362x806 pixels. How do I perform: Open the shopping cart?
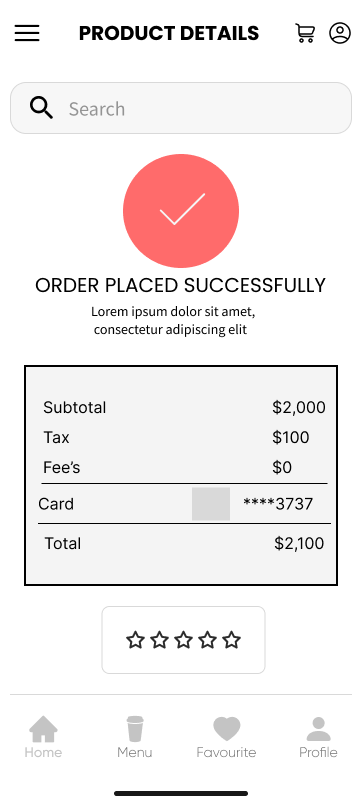(x=305, y=33)
